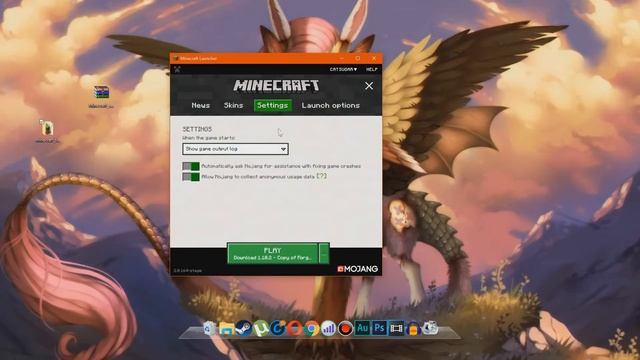The width and height of the screenshot is (640, 360).
Task: Toggle automatic crash assistance from Mojang
Action: coord(191,166)
